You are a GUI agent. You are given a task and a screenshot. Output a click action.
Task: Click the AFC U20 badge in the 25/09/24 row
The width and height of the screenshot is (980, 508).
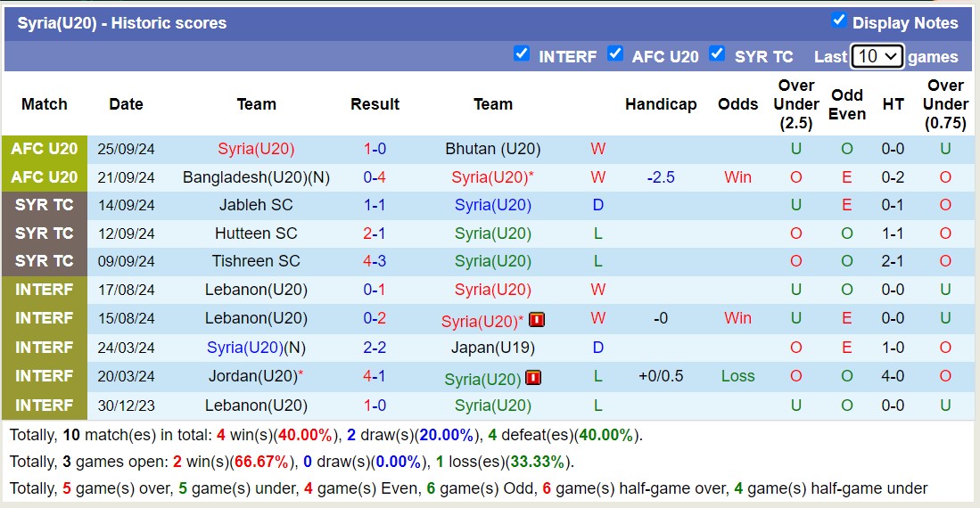coord(45,149)
